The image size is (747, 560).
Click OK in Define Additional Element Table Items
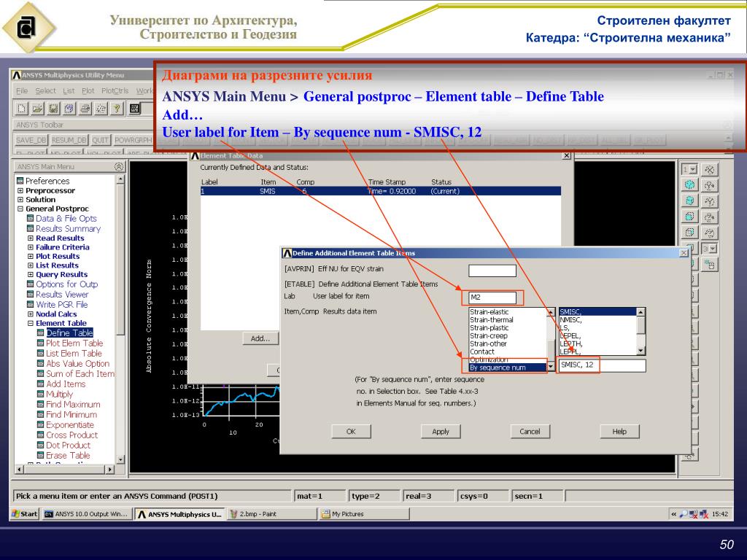[351, 432]
